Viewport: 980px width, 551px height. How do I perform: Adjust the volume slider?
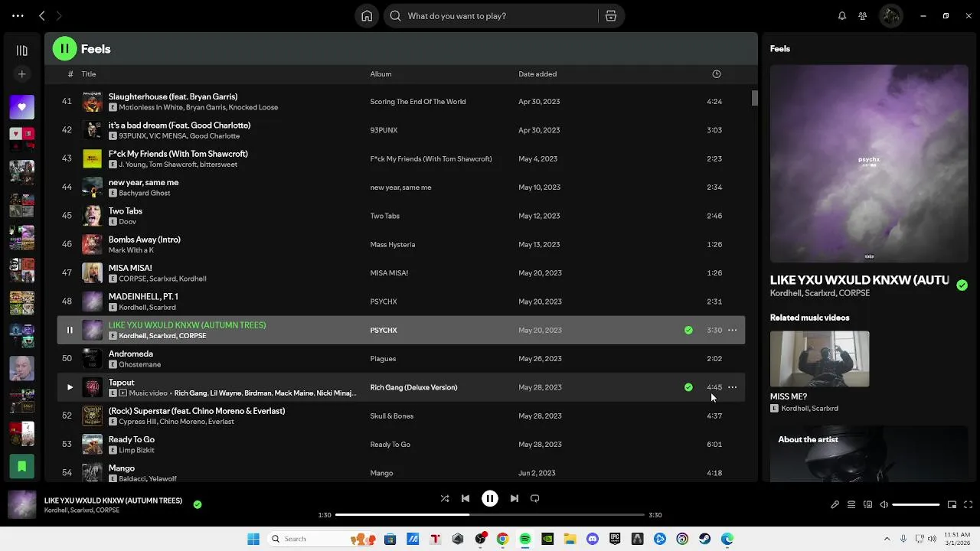(x=916, y=505)
